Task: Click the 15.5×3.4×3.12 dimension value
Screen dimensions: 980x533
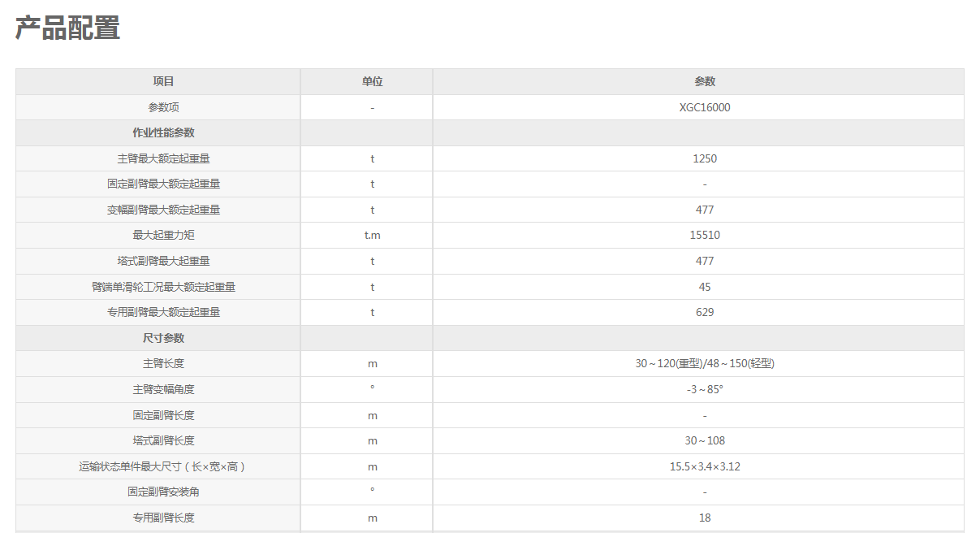Action: coord(705,466)
